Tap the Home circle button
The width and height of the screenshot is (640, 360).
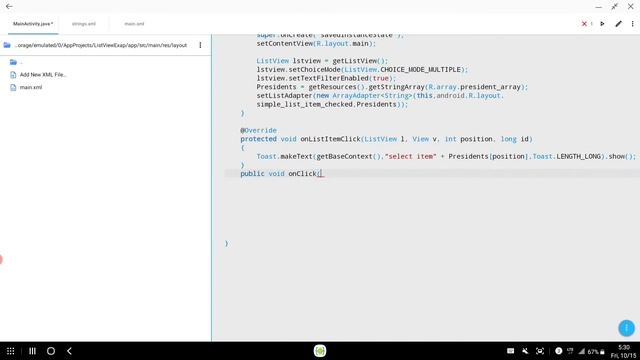[51, 351]
